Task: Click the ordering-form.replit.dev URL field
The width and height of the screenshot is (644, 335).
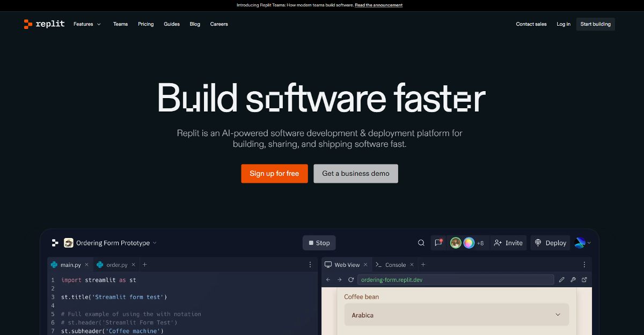Action: [x=455, y=280]
